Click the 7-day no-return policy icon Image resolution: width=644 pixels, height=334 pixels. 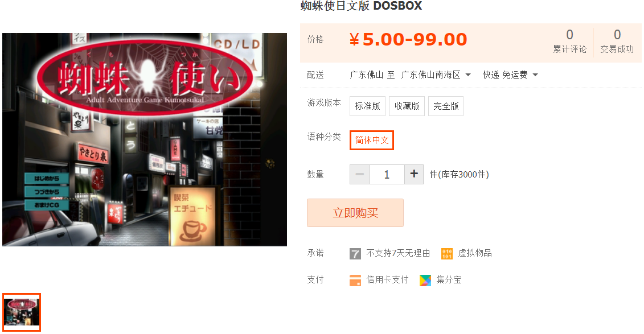coord(355,254)
